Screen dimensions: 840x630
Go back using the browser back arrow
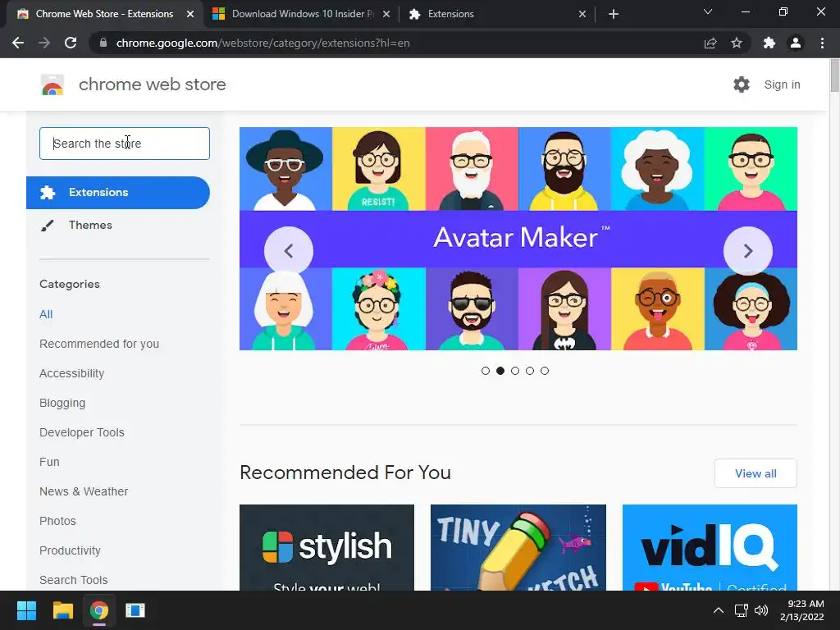pos(18,43)
